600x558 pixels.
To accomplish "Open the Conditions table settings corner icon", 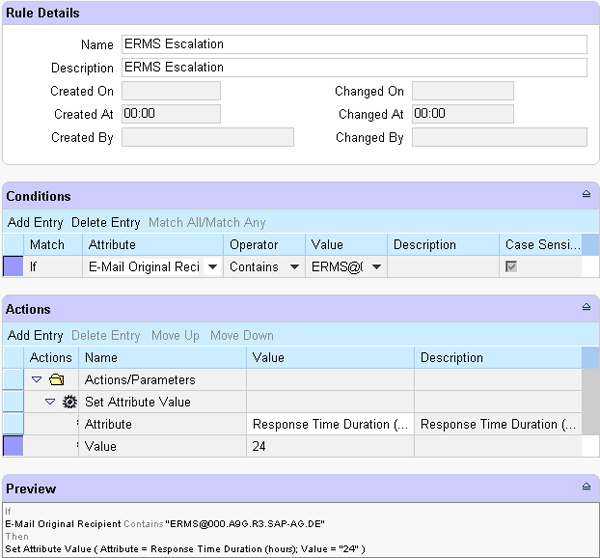I will point(590,245).
